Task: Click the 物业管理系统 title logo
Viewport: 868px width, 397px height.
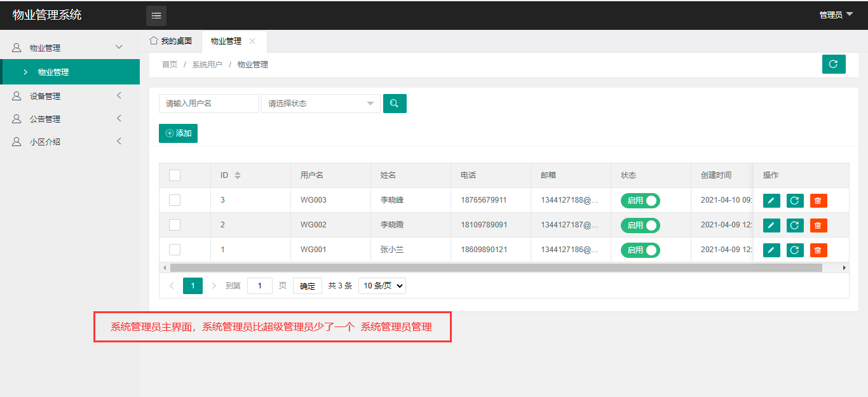Action: tap(47, 15)
